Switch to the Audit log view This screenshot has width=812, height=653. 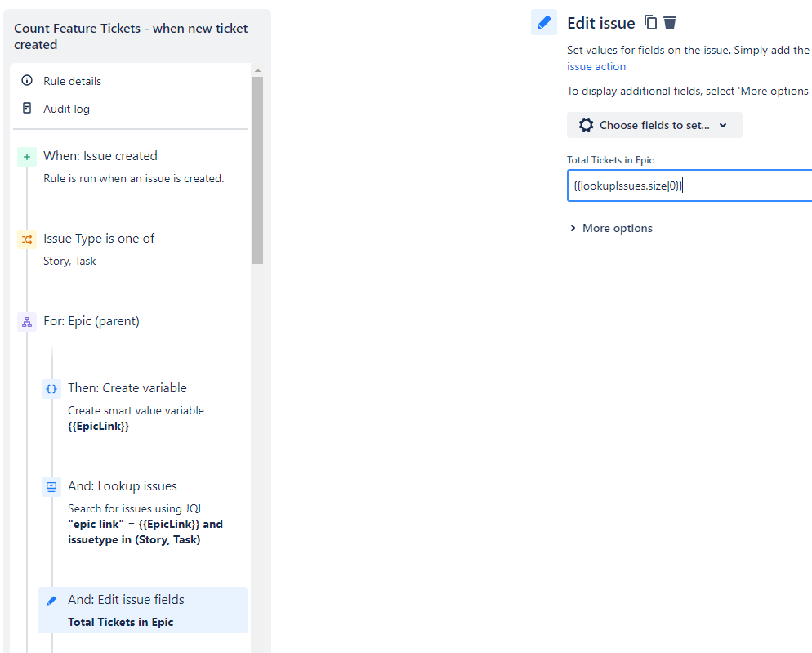coord(66,108)
